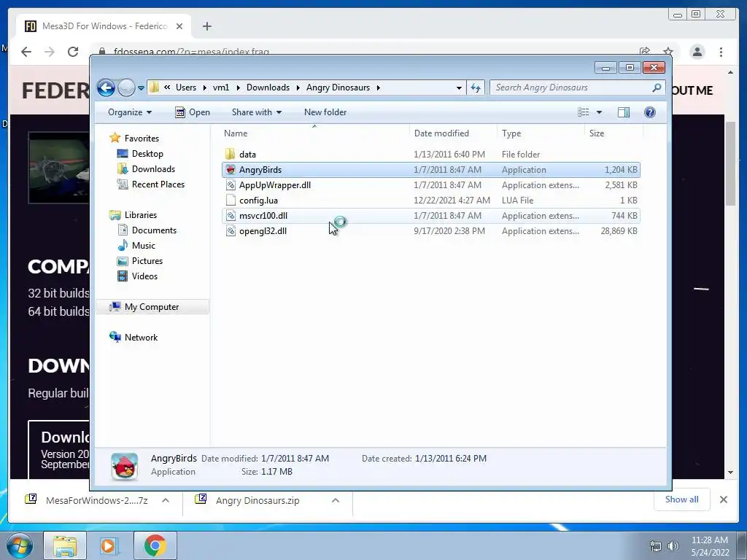The height and width of the screenshot is (560, 747).
Task: Click the Explorer Back arrow button
Action: tap(106, 87)
